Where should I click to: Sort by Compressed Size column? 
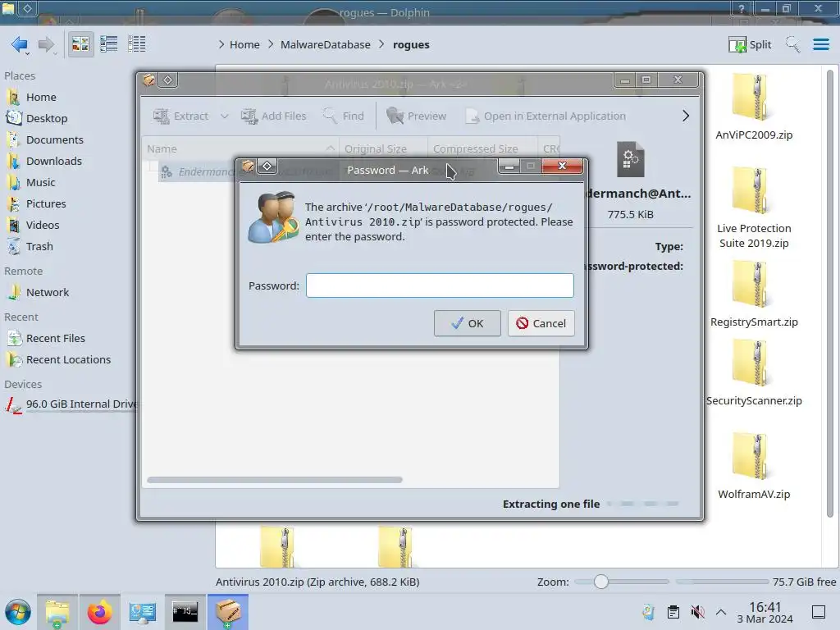point(482,149)
